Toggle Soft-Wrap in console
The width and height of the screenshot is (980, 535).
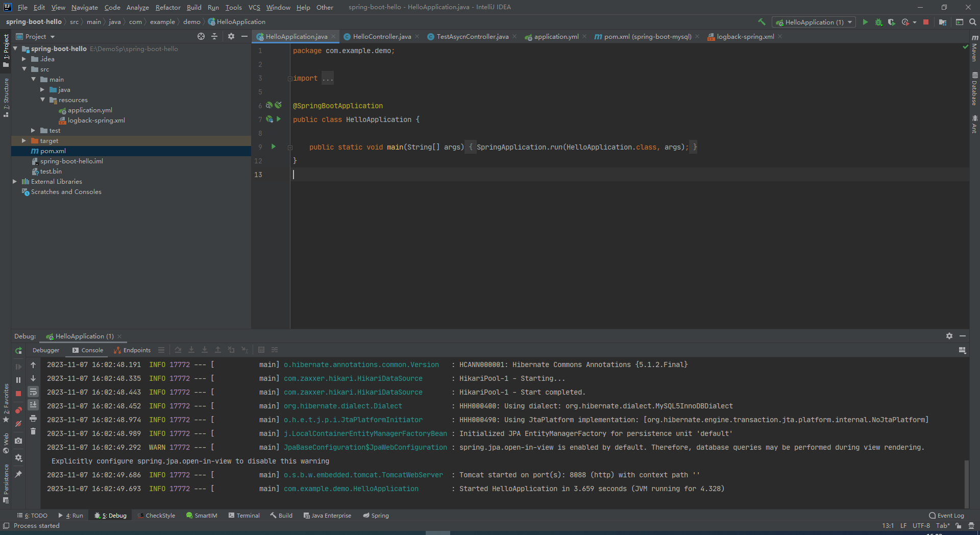pos(33,392)
